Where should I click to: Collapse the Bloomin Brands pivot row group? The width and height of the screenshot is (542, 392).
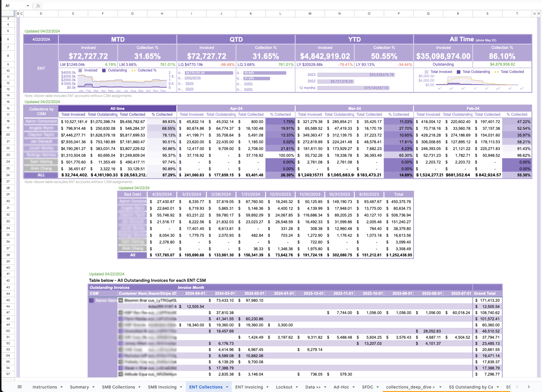pos(120,300)
